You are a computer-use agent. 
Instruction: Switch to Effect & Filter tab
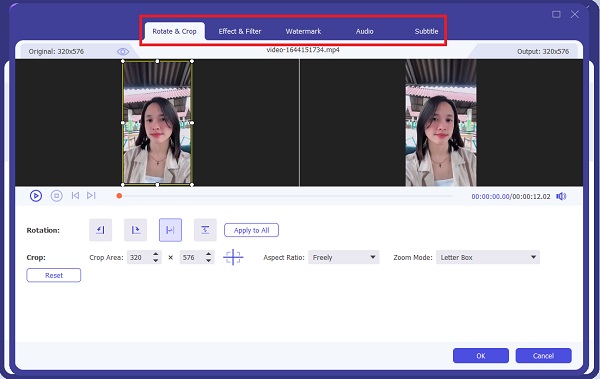click(x=240, y=31)
